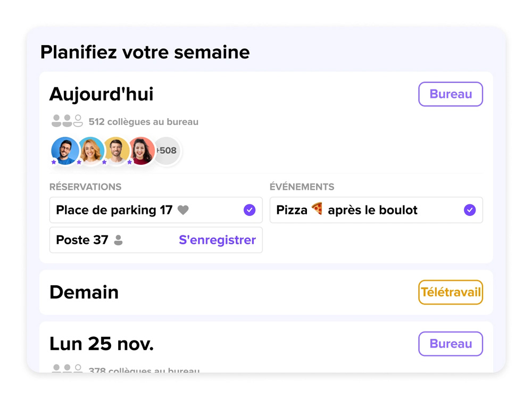This screenshot has width=532, height=399.
Task: Toggle the Pizza event checkmark
Action: 470,210
